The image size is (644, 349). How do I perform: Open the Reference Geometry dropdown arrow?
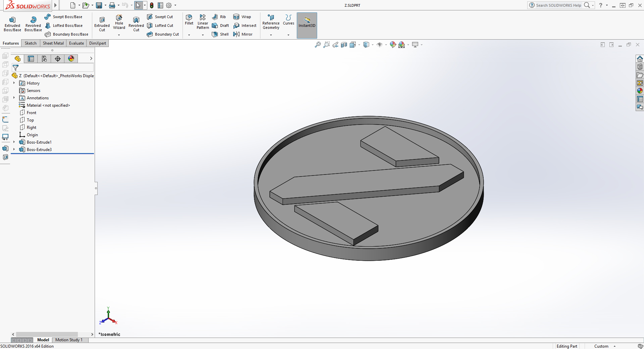pos(271,35)
